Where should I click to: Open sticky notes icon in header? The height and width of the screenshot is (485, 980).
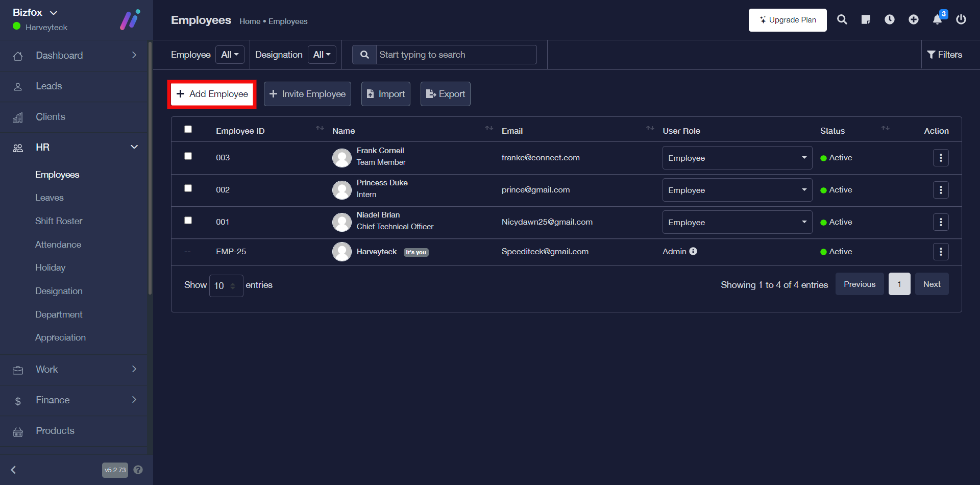click(866, 20)
